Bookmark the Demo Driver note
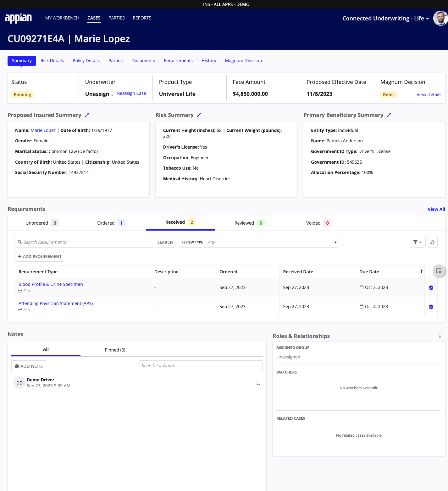This screenshot has width=448, height=491. click(x=258, y=383)
